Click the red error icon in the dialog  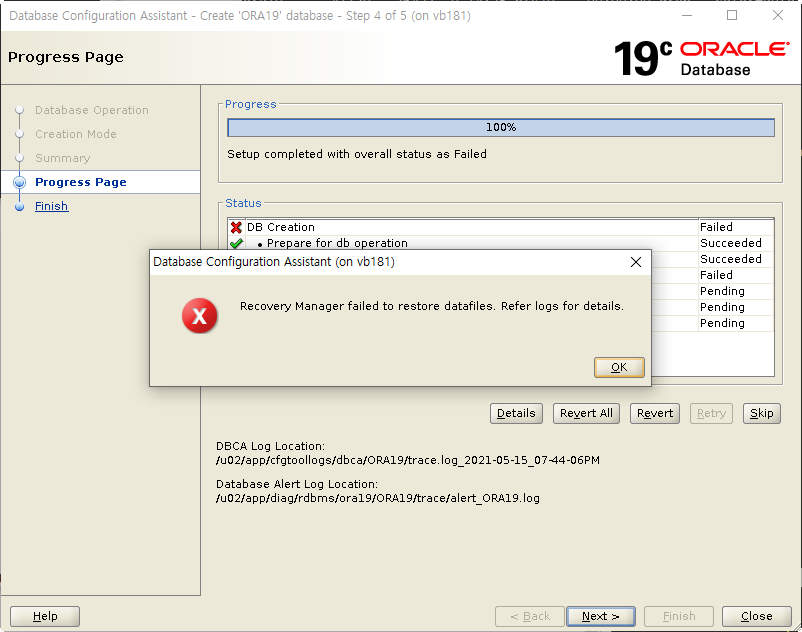click(199, 315)
